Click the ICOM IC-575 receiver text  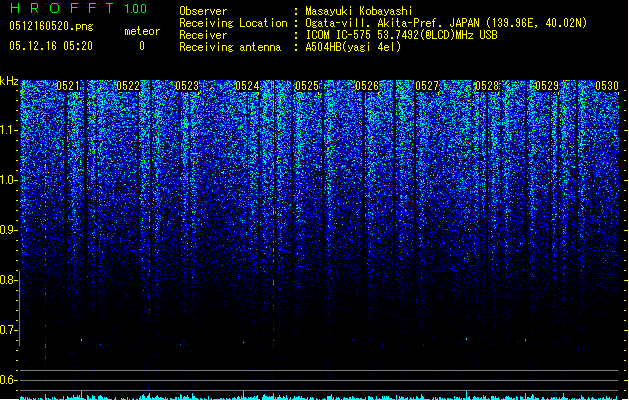pyautogui.click(x=401, y=35)
